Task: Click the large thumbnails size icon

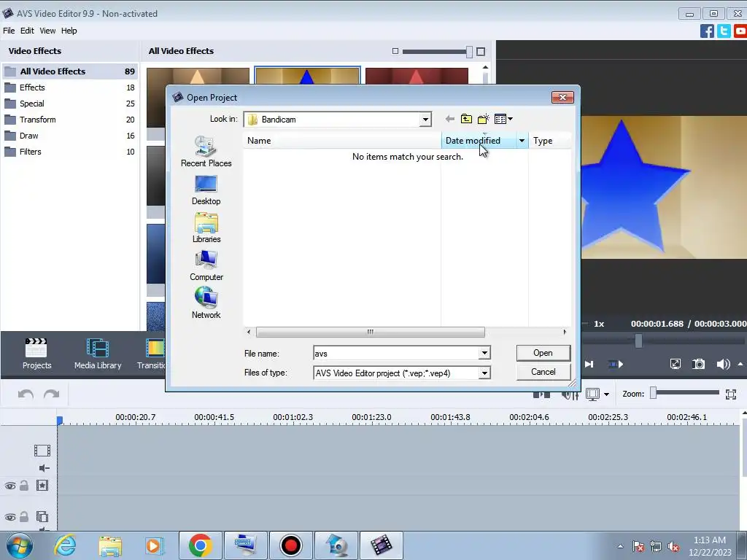Action: click(481, 52)
